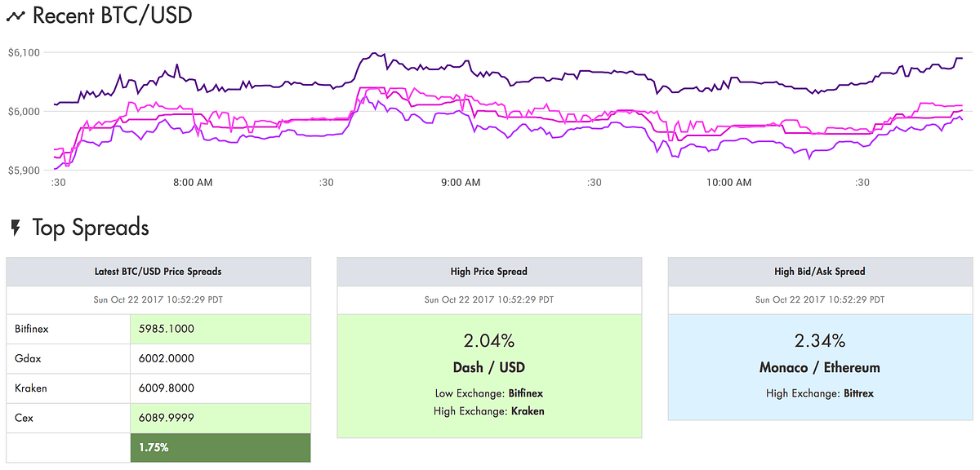980x470 pixels.
Task: Click the Top Spreads heading
Action: [x=91, y=228]
